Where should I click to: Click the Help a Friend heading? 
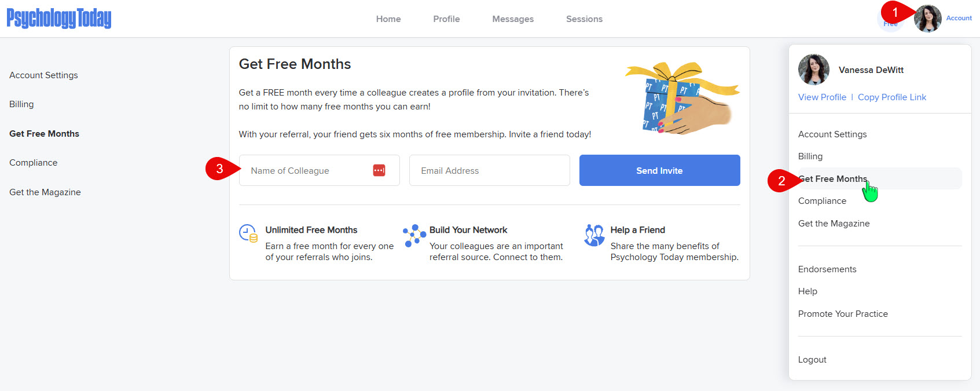point(638,230)
